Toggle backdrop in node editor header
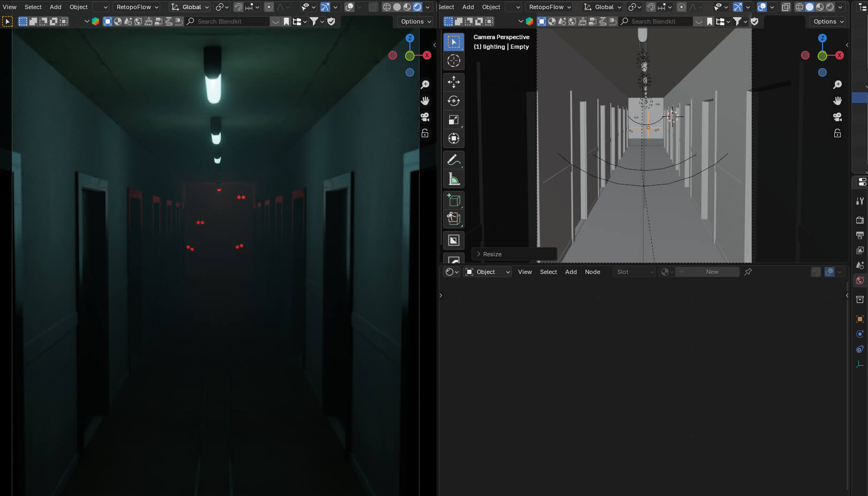Image resolution: width=868 pixels, height=496 pixels. pos(829,272)
